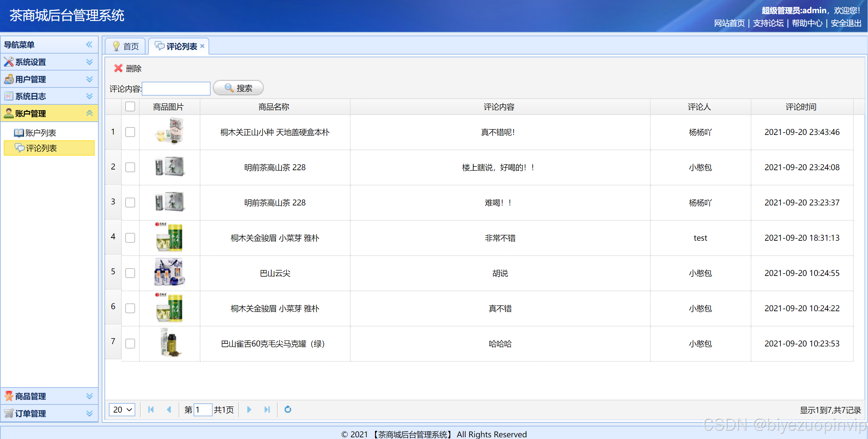Jump to last page in pager
This screenshot has height=439, width=868.
267,410
